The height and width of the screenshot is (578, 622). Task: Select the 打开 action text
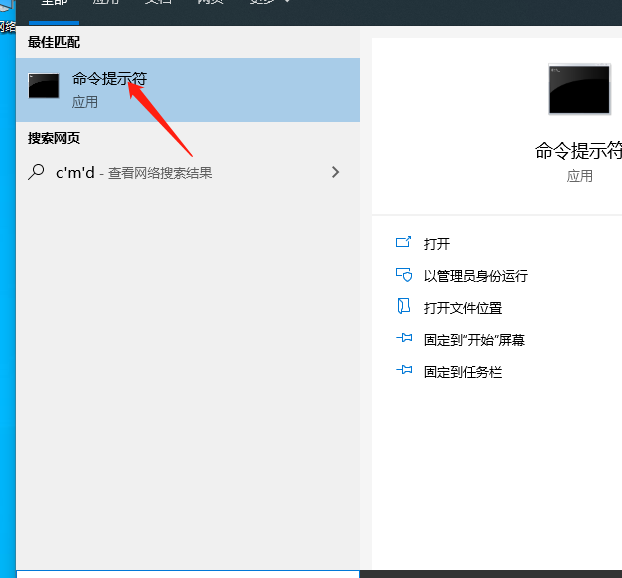(437, 244)
